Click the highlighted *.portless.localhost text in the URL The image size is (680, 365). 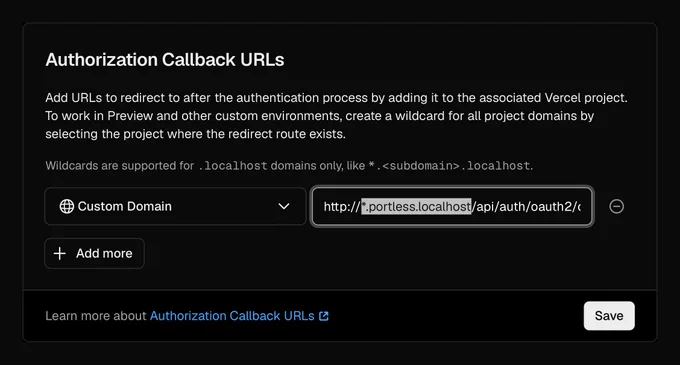click(x=416, y=206)
